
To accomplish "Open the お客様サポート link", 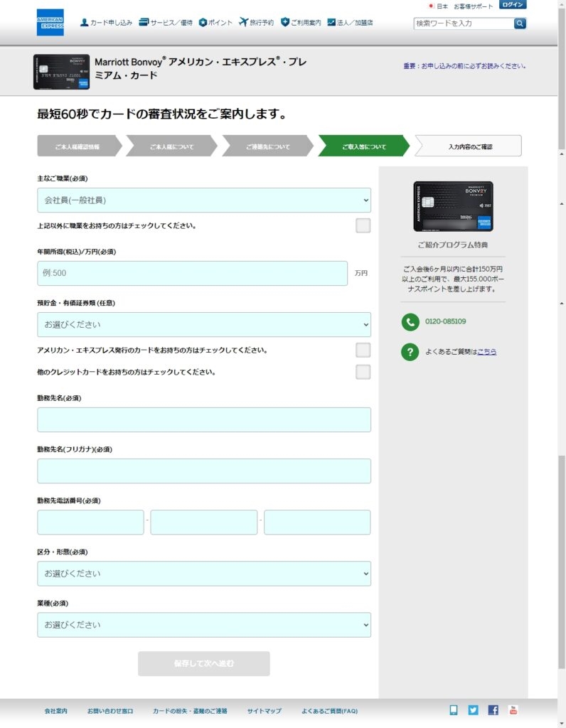I will click(473, 6).
